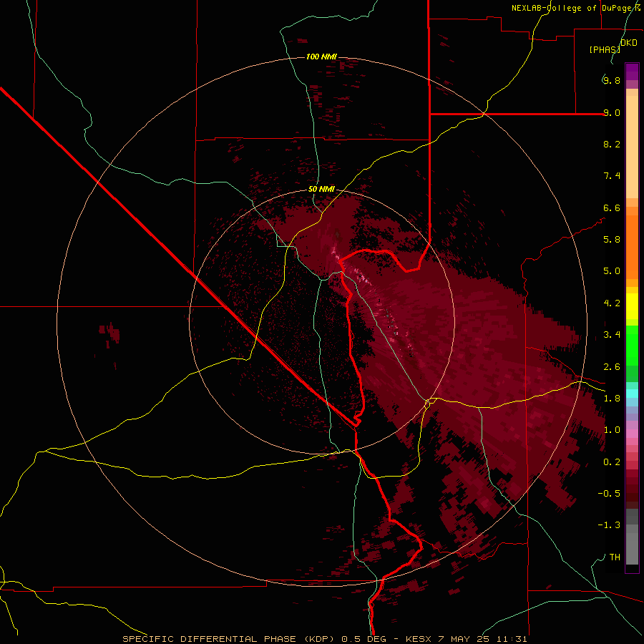The height and width of the screenshot is (644, 644).
Task: Click the cyan segment of the color bar
Action: [632, 394]
